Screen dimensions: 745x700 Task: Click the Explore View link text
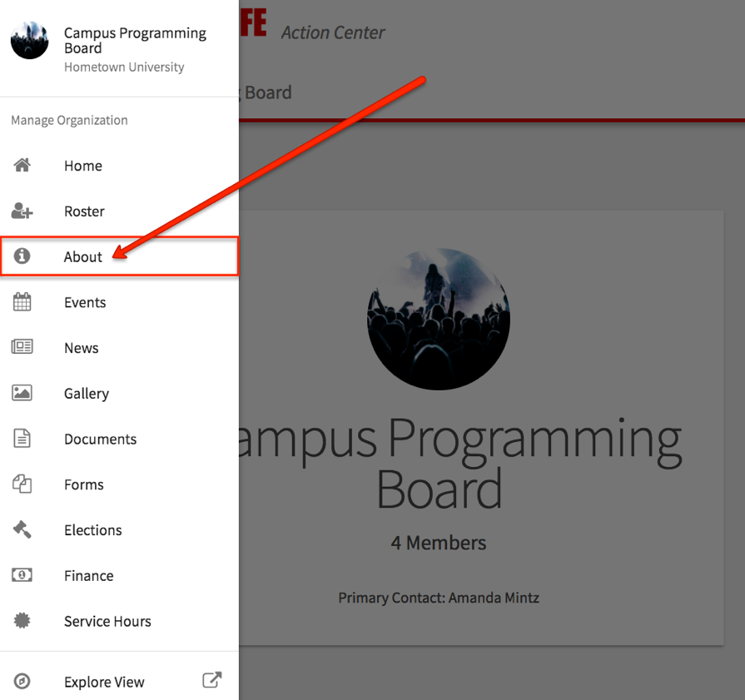104,682
